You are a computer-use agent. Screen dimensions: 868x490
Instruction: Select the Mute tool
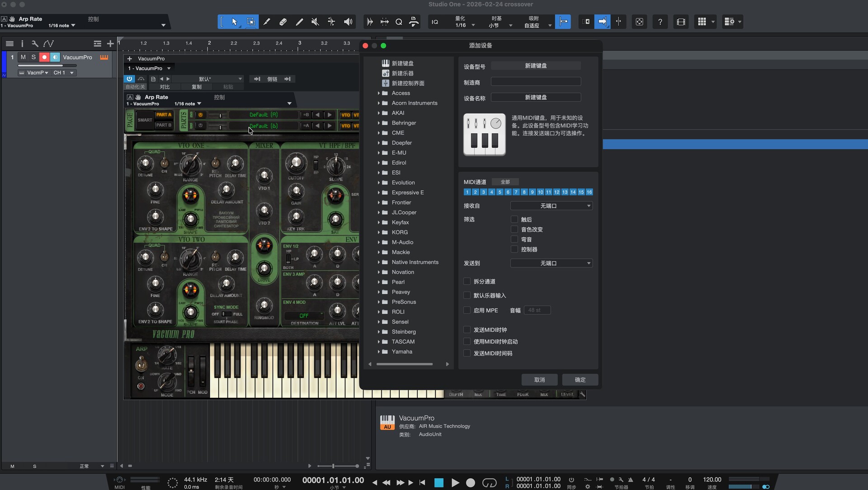(x=315, y=22)
